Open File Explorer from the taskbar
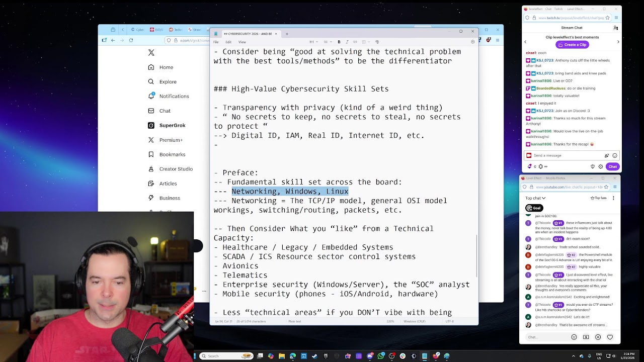644x362 pixels. coord(282,356)
